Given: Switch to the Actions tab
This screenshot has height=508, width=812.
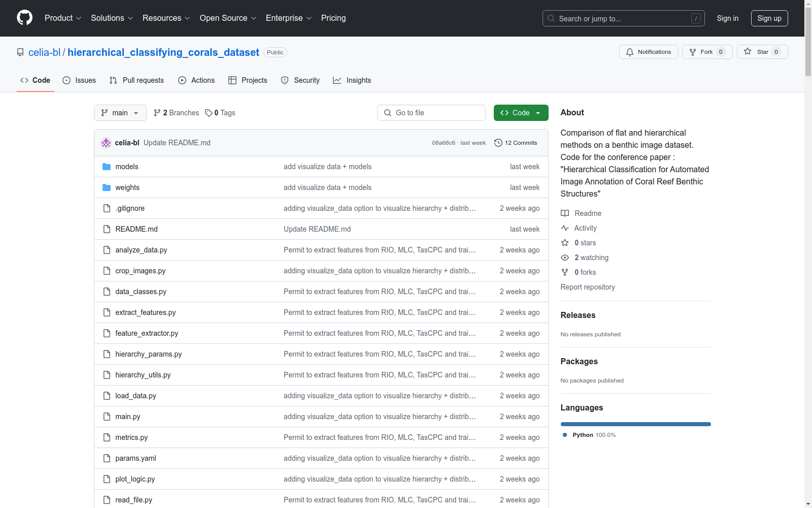Looking at the screenshot, I should pyautogui.click(x=196, y=80).
